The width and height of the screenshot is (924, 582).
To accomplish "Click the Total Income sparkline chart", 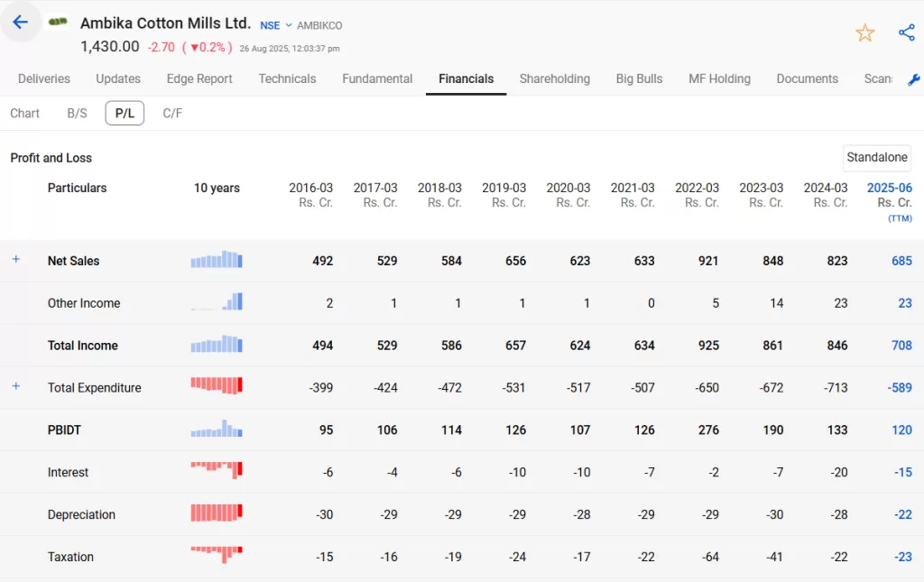I will [x=217, y=344].
